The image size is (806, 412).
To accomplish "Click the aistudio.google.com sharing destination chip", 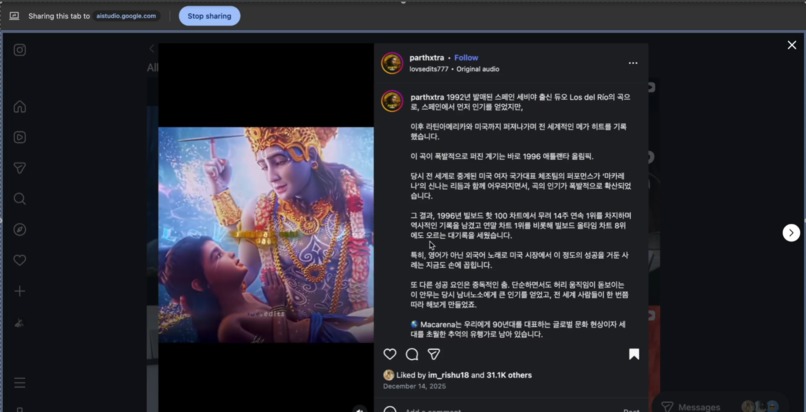I will [x=126, y=16].
